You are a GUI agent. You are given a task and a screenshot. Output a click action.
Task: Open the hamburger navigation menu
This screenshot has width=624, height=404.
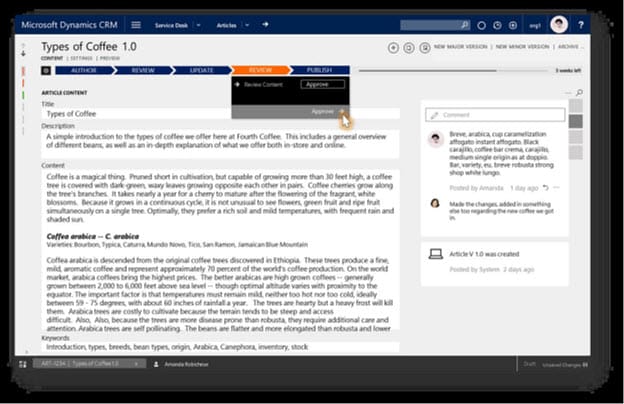(136, 25)
